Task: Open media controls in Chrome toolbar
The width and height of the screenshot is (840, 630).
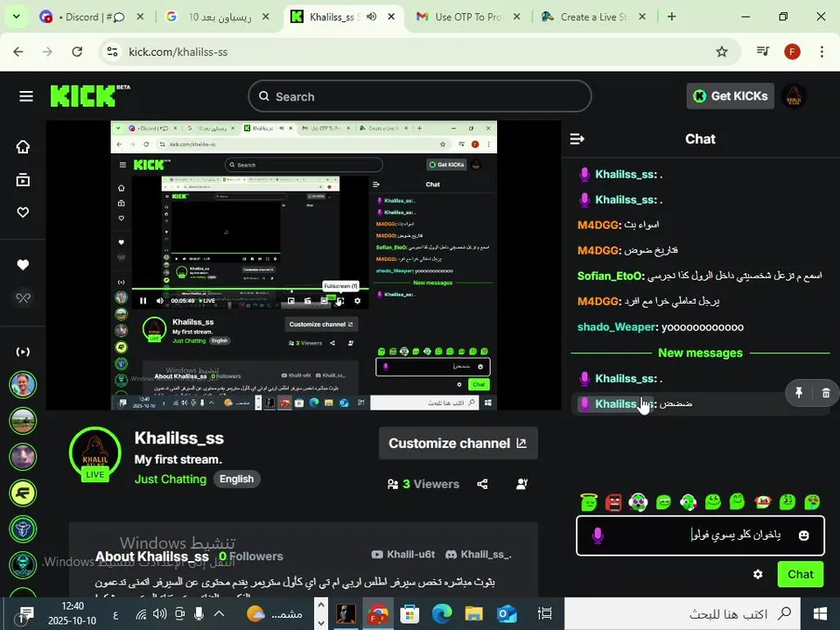Action: (763, 52)
